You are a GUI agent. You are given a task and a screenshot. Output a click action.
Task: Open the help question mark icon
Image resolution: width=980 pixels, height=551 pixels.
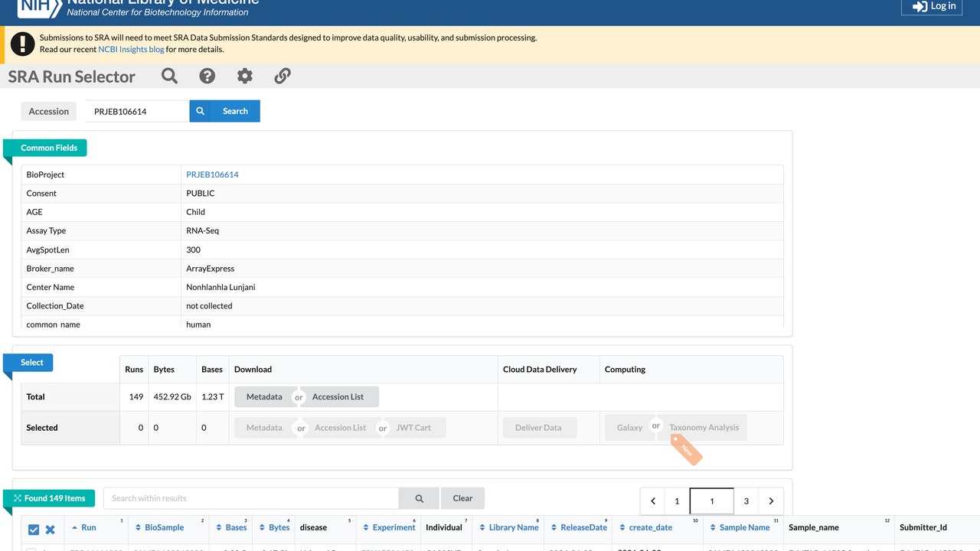[207, 76]
